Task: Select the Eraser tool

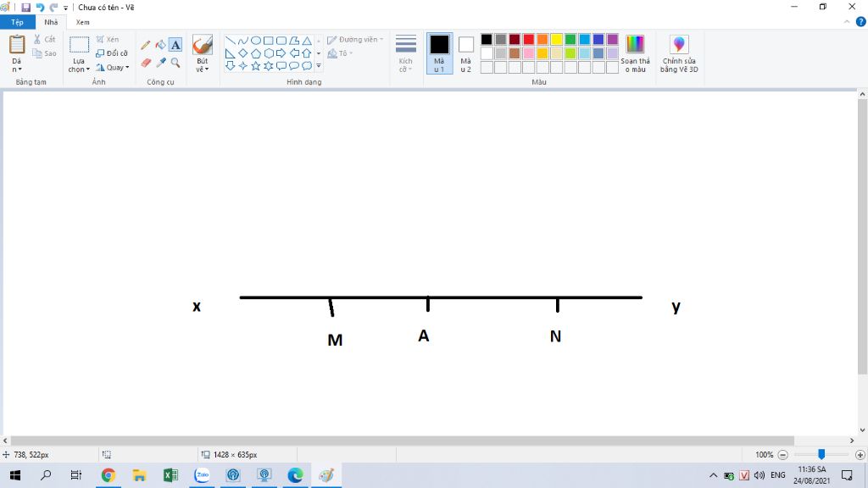Action: (x=146, y=63)
